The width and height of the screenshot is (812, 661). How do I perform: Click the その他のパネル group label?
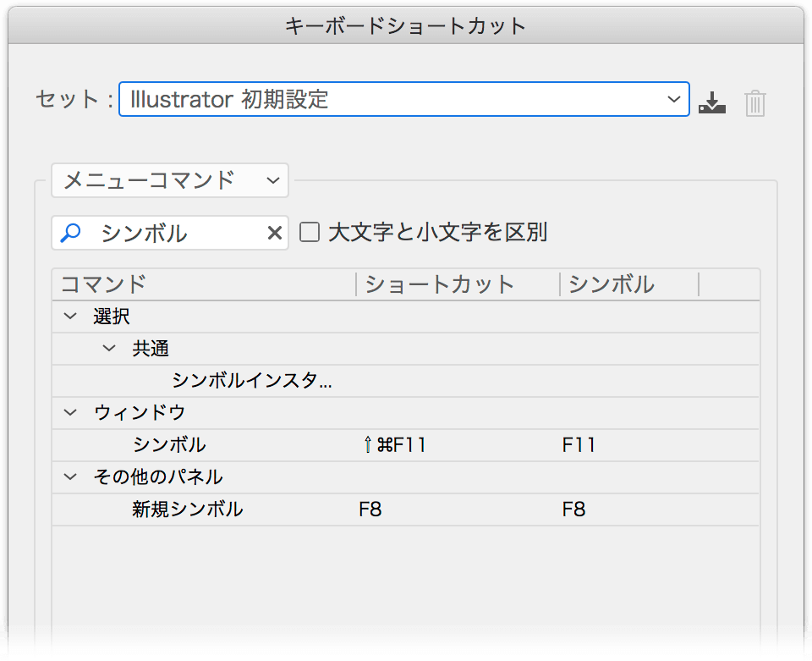click(158, 477)
